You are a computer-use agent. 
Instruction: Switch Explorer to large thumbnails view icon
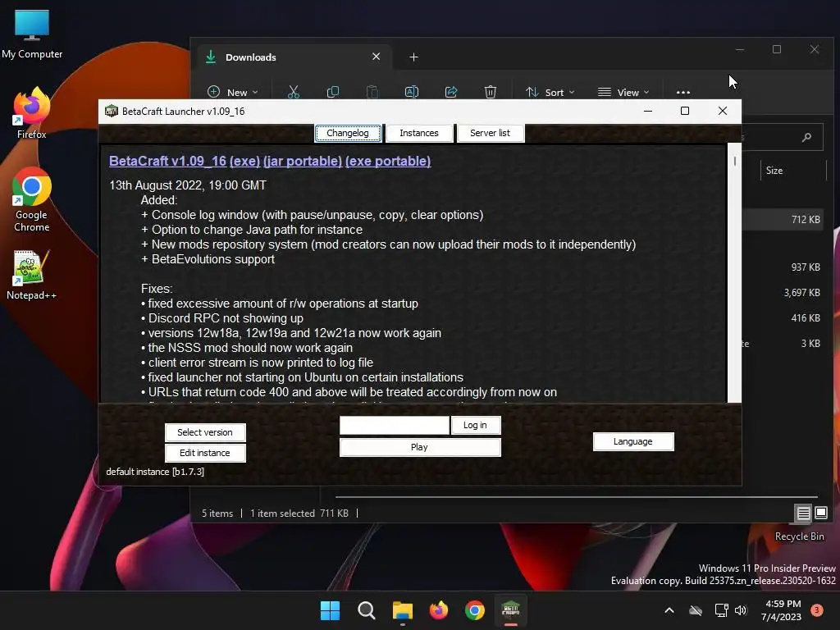pos(820,514)
